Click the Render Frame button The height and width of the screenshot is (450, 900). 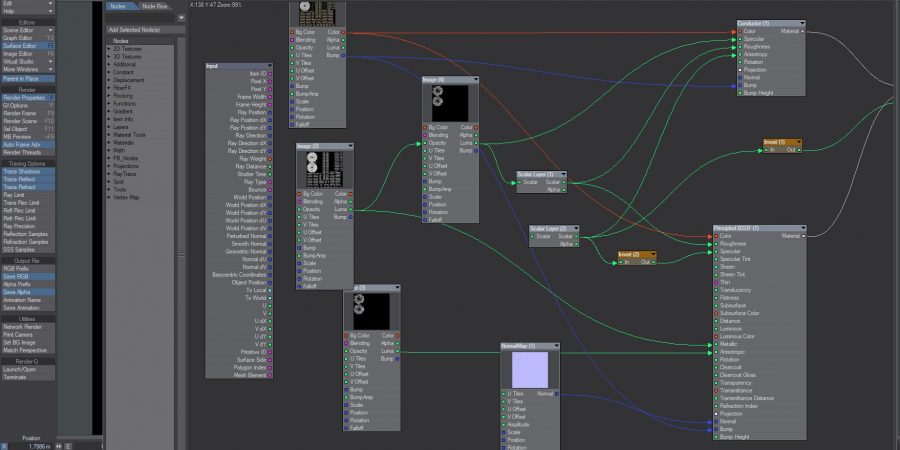(29, 113)
